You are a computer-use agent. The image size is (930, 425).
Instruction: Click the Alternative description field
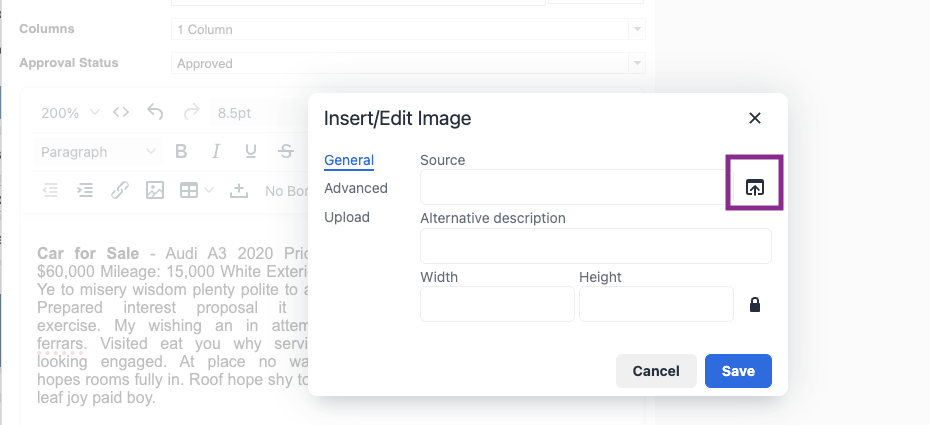point(595,246)
